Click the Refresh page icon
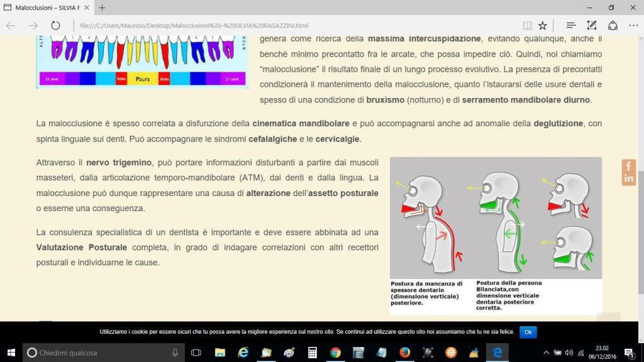This screenshot has width=644, height=362. tap(55, 26)
